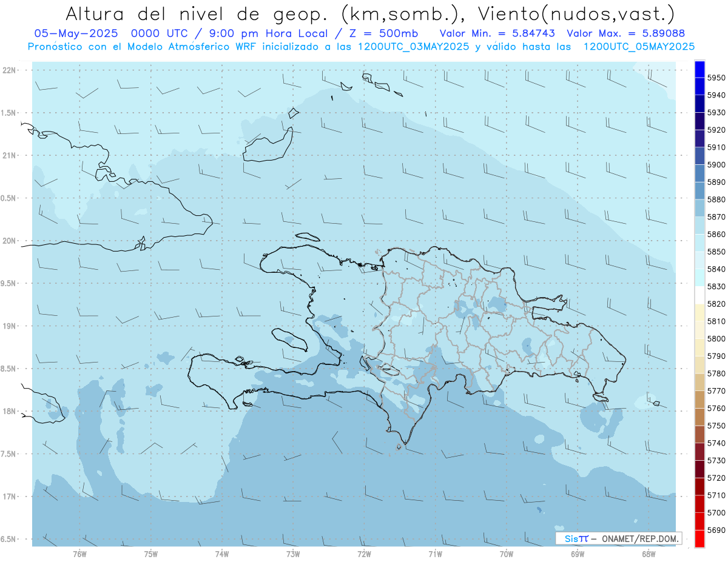The width and height of the screenshot is (728, 562).
Task: Click the '74W' longitude label
Action: [x=222, y=554]
